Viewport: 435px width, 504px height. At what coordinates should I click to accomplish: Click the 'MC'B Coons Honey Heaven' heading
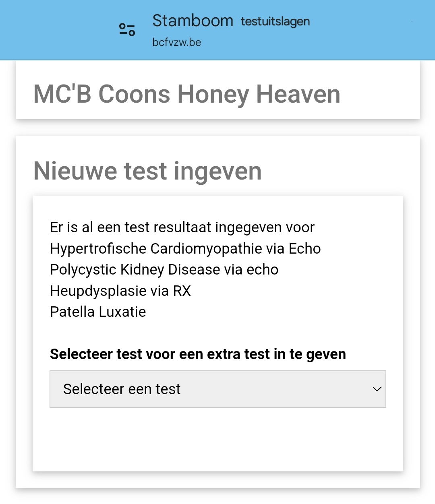(186, 94)
